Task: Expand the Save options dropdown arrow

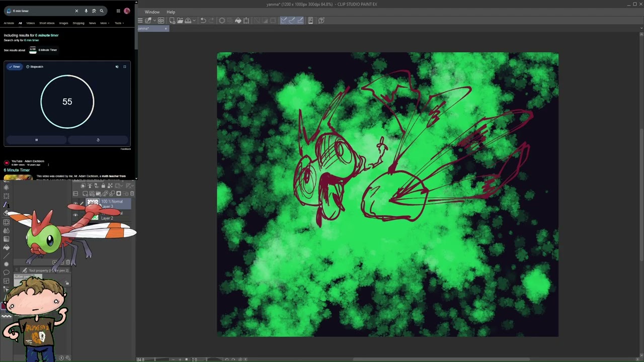Action: [x=194, y=21]
